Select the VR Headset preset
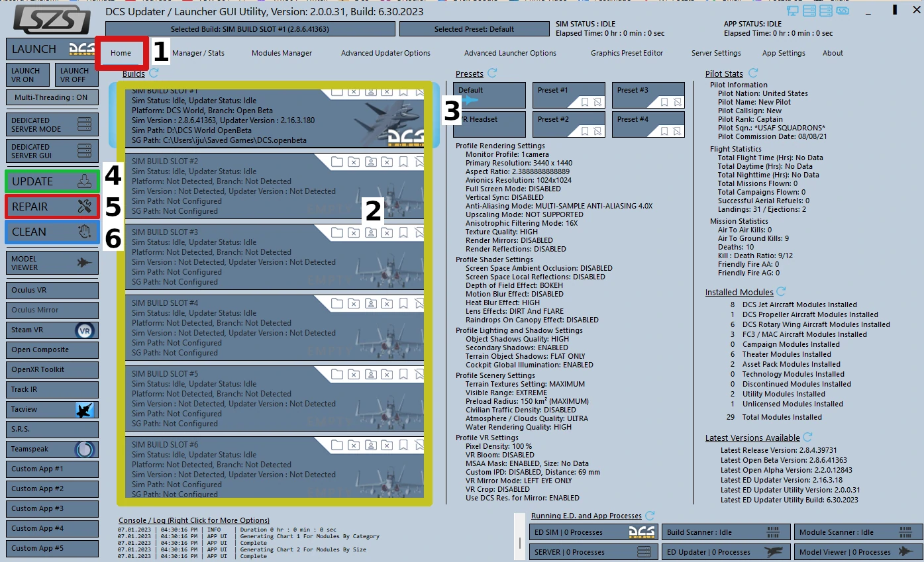Image resolution: width=924 pixels, height=562 pixels. tap(489, 124)
